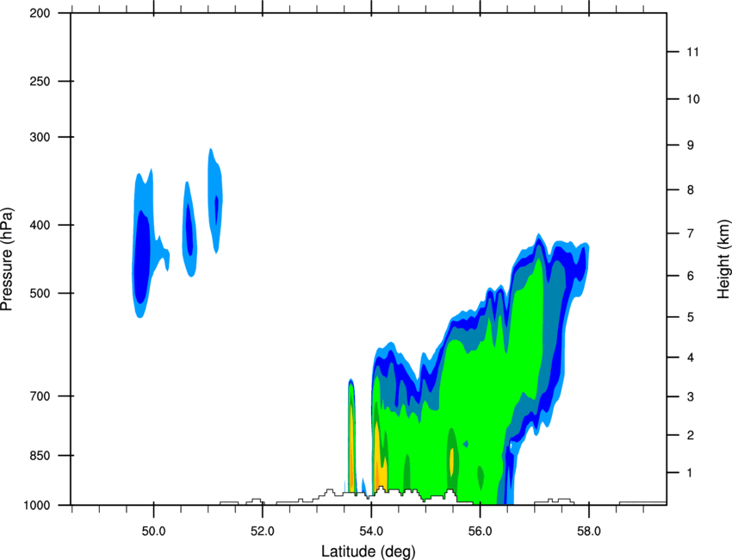
Task: Click the 400 pressure tick label
Action: (40, 225)
